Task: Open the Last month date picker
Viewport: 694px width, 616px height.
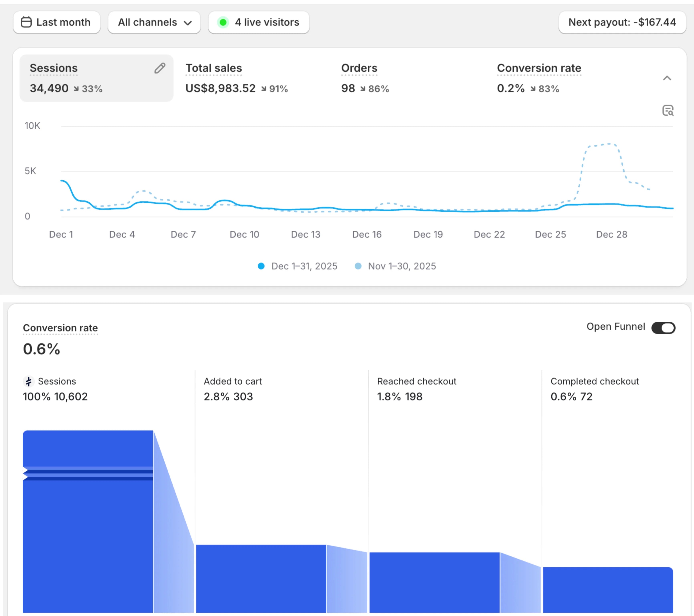Action: pos(57,22)
